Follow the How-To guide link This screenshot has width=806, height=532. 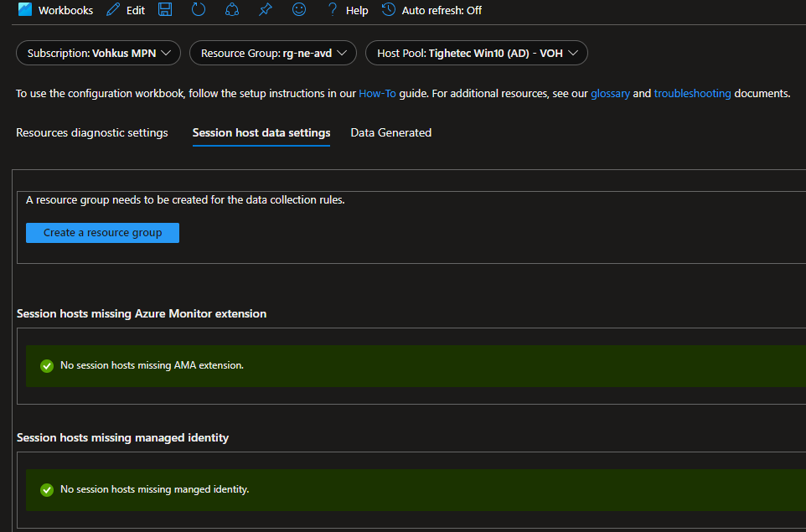[x=377, y=94]
